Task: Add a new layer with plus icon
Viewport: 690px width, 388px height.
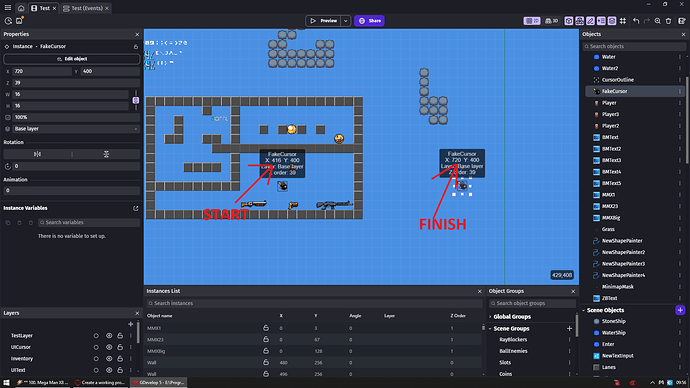Action: 131,324
